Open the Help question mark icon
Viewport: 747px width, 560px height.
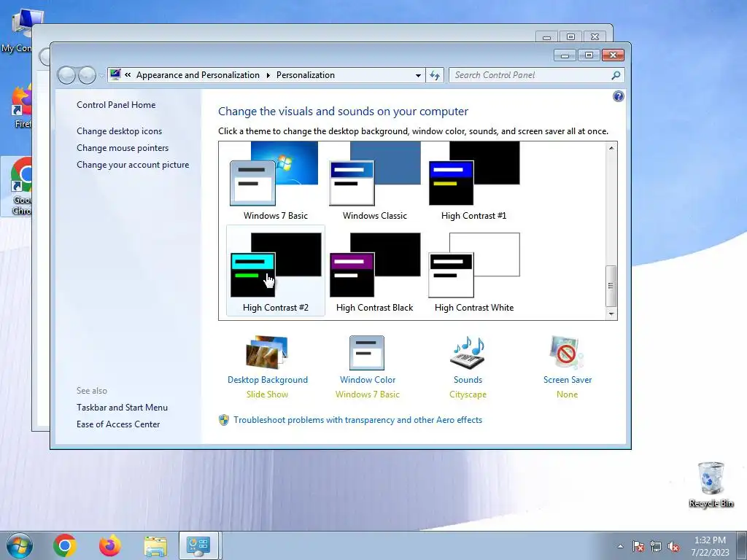point(618,97)
